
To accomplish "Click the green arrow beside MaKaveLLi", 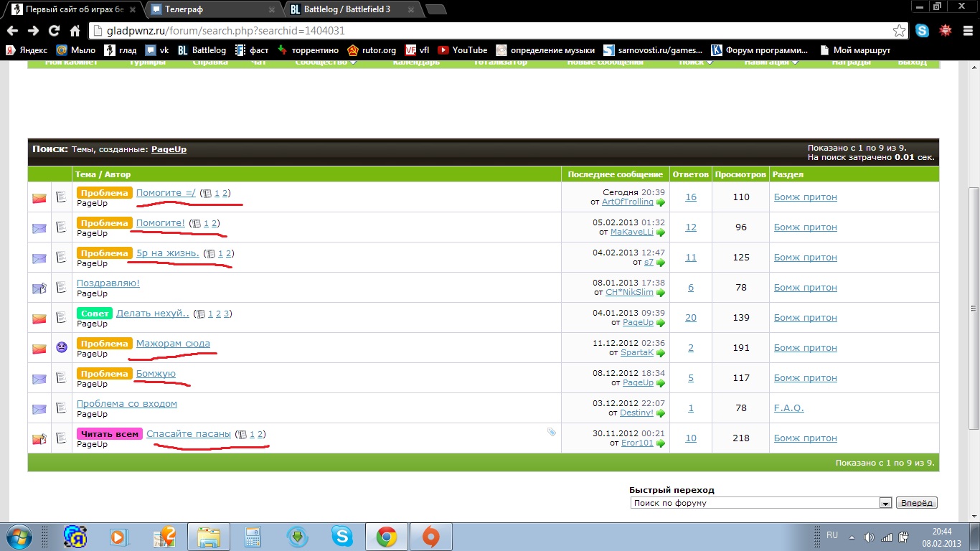I will [661, 232].
